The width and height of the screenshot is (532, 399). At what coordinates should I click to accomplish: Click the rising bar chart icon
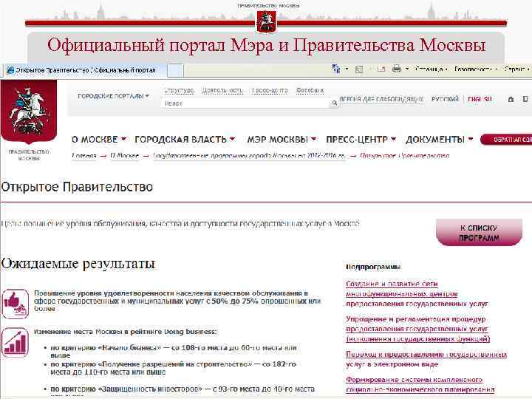tap(16, 343)
